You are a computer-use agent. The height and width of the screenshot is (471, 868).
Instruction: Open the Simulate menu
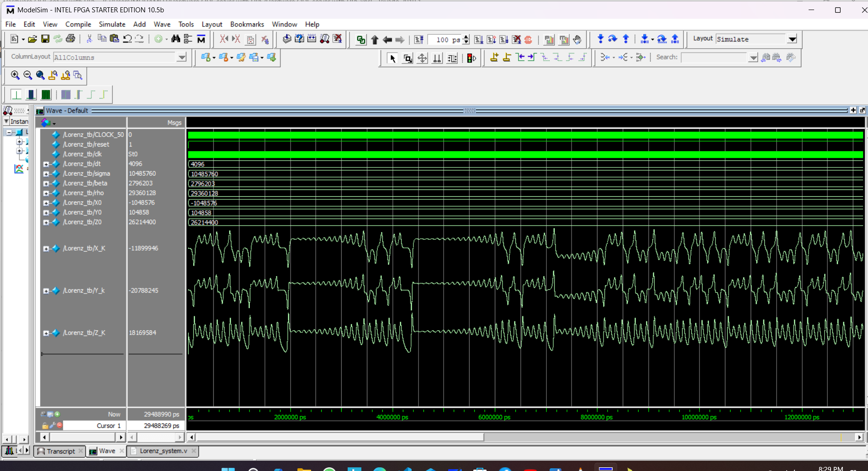112,24
